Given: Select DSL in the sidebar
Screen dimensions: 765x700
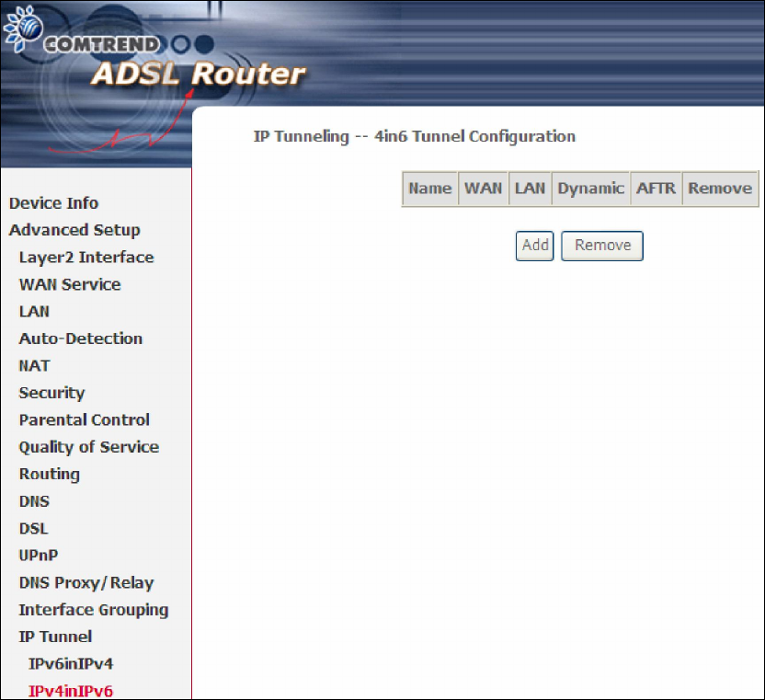Looking at the screenshot, I should [34, 528].
